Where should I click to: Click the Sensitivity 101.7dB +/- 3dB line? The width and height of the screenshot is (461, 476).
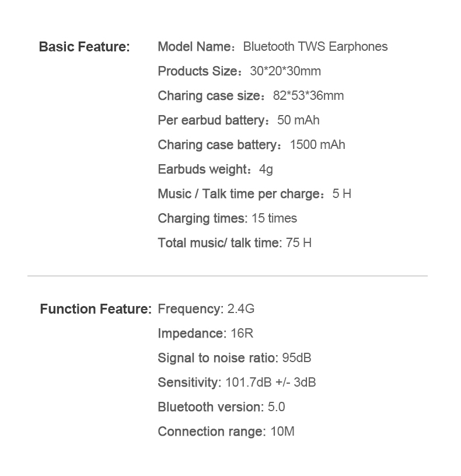237,383
